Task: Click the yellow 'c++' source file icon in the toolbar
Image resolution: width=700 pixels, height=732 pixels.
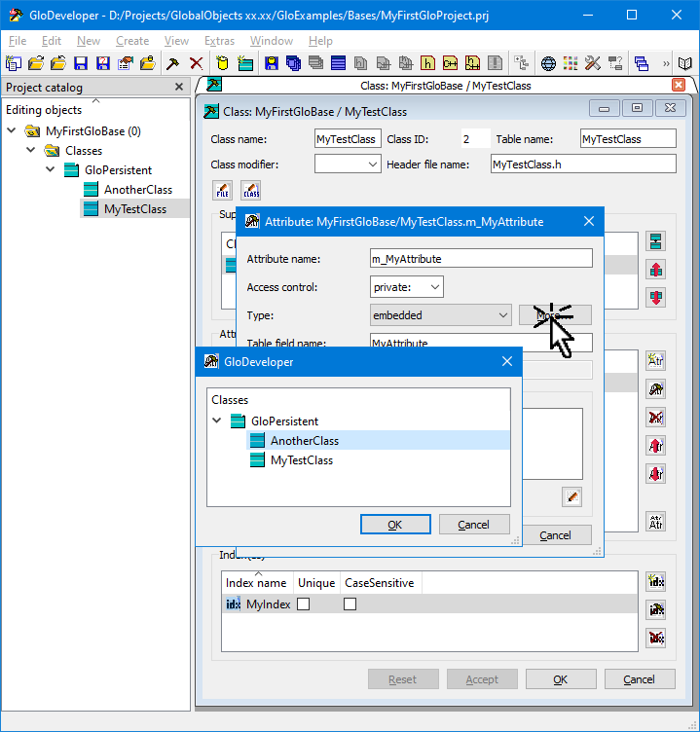Action: [450, 63]
